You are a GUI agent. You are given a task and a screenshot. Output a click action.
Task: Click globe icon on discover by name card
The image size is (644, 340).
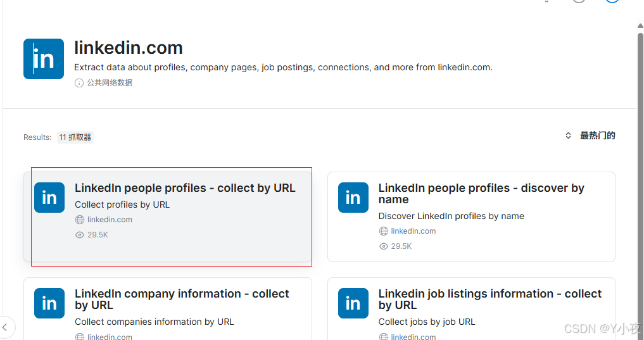[383, 231]
